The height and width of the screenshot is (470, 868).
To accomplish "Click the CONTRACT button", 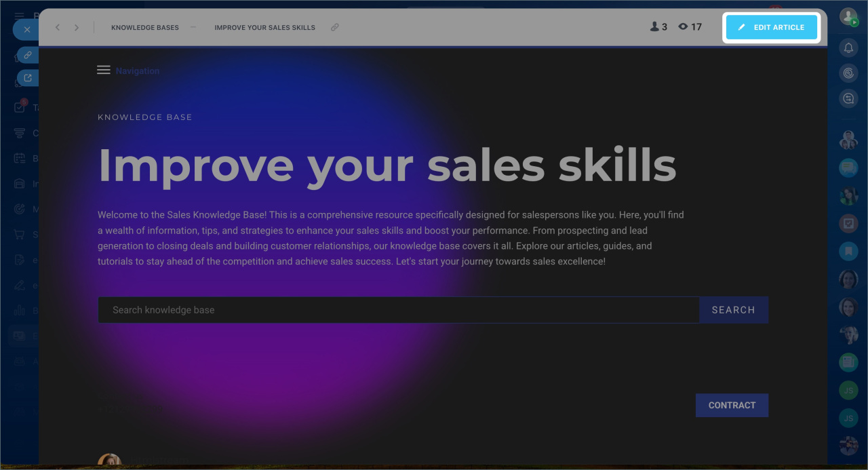I will click(732, 405).
